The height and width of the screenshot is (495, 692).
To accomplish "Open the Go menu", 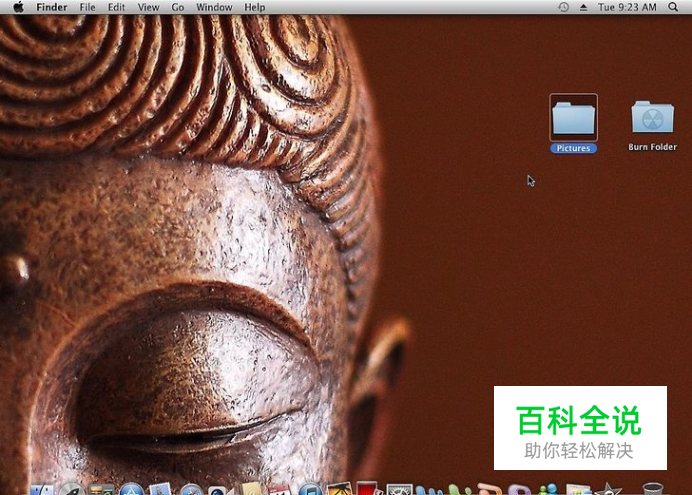I will pyautogui.click(x=177, y=7).
